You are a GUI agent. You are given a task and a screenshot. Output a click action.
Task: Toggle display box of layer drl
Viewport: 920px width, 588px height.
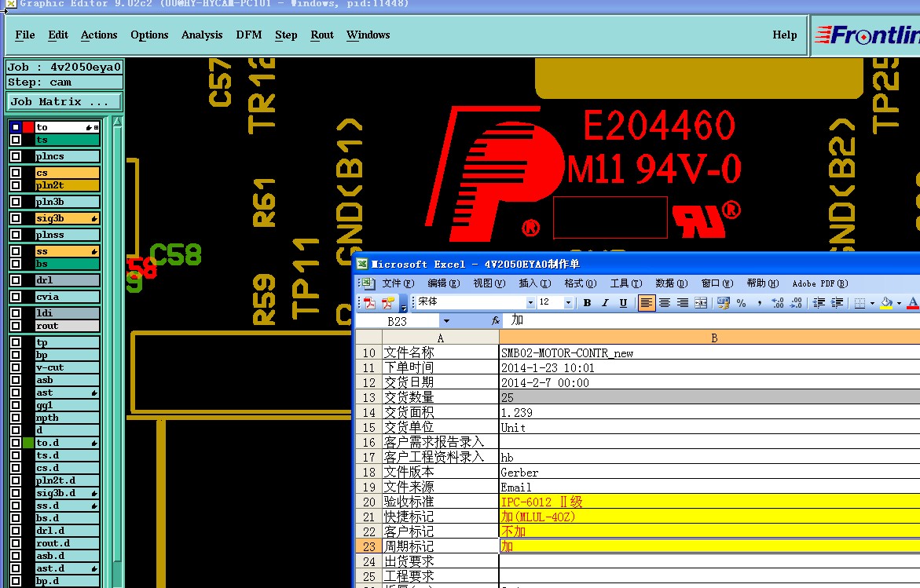click(16, 280)
